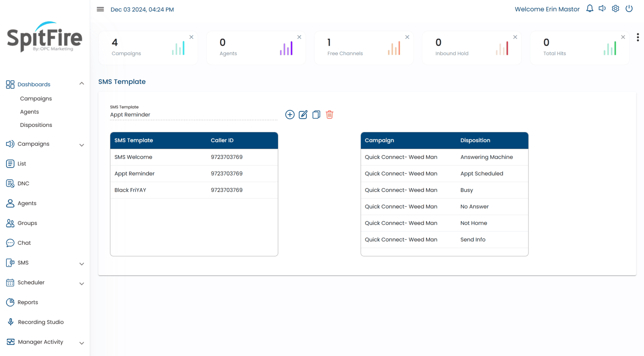This screenshot has height=356, width=644.
Task: Expand the Scheduler sidebar chevron
Action: (82, 284)
